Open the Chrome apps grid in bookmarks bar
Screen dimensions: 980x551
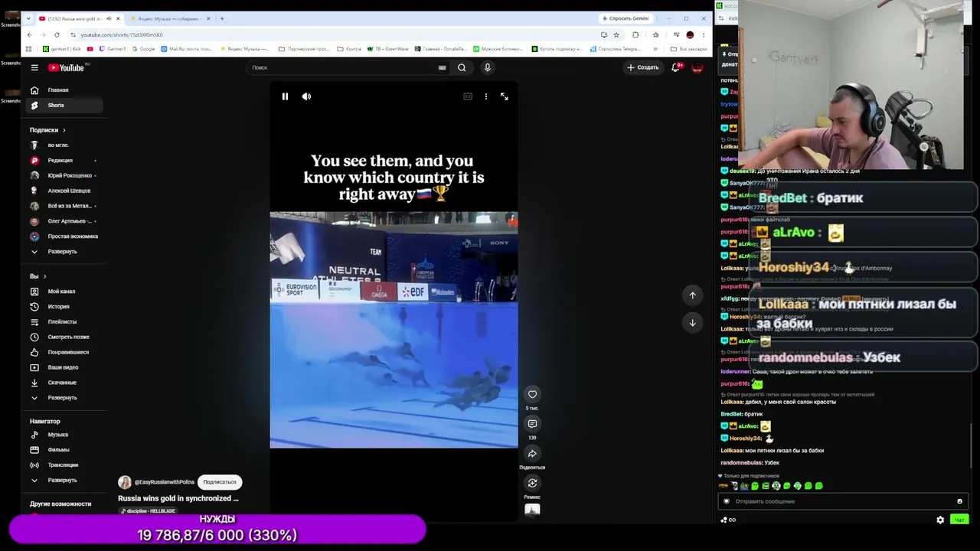28,49
